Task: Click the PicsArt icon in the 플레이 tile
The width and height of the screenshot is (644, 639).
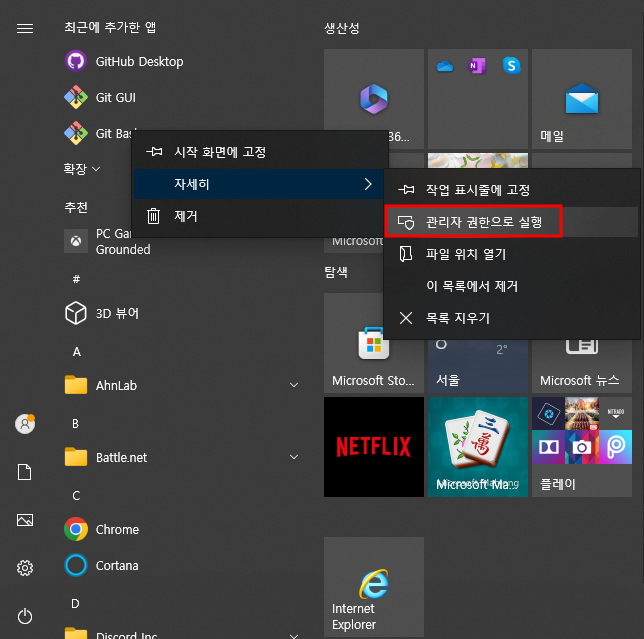Action: [615, 447]
